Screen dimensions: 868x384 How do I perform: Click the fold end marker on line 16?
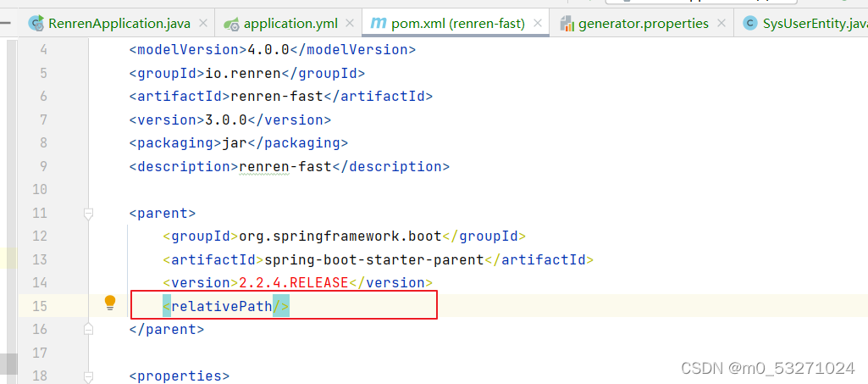point(88,330)
